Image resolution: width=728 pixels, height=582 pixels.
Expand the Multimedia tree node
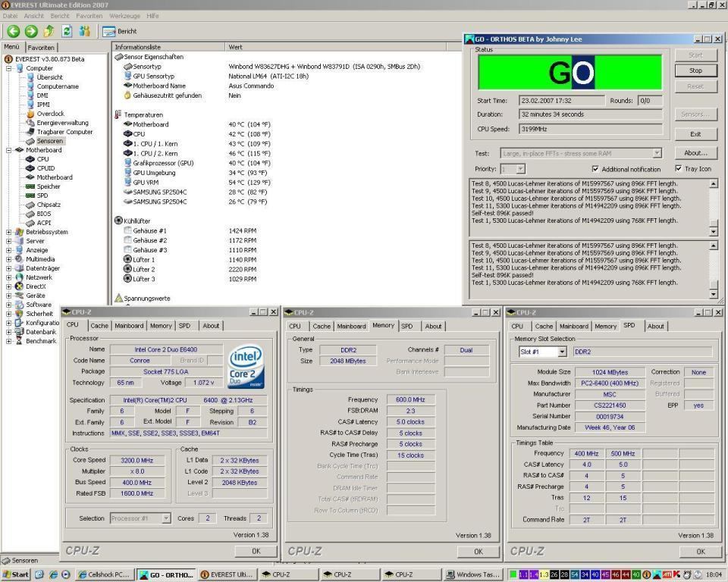(x=9, y=259)
